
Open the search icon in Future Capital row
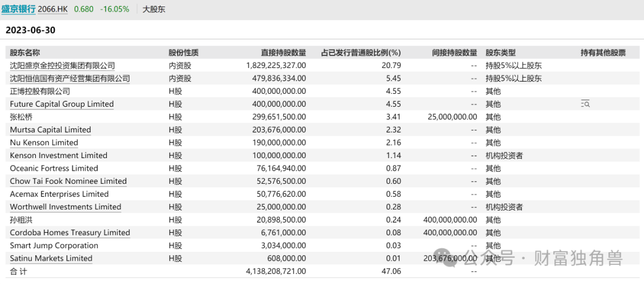click(586, 104)
